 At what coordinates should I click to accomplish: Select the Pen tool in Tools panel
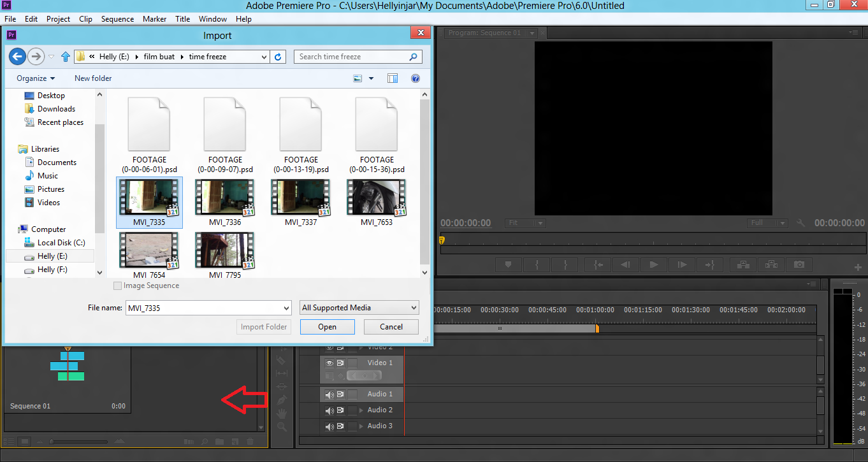[282, 400]
